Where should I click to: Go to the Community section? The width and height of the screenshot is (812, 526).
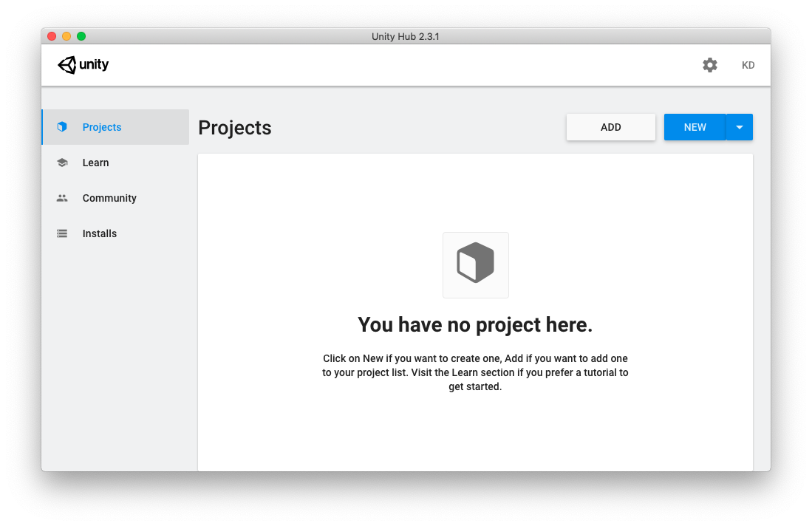[x=109, y=198]
